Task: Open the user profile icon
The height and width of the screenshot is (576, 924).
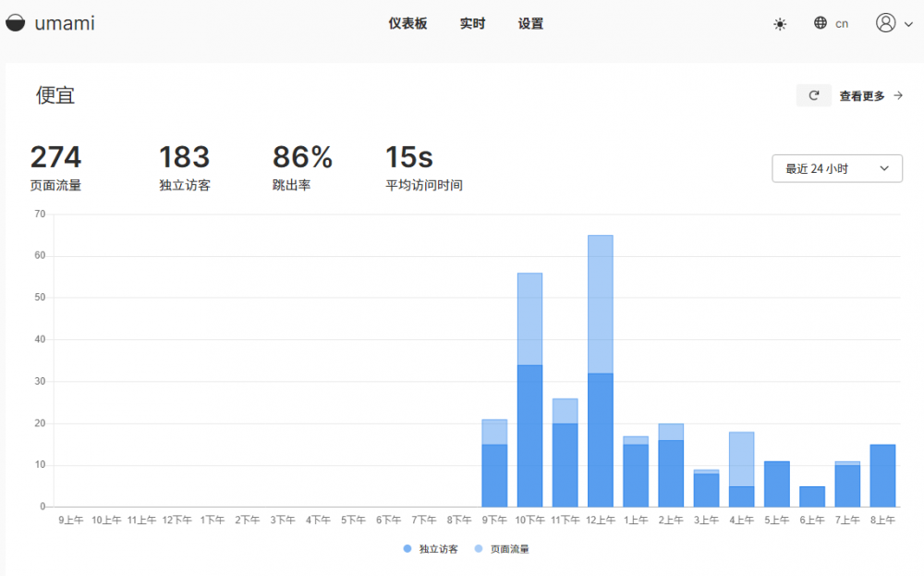Action: pyautogui.click(x=884, y=23)
